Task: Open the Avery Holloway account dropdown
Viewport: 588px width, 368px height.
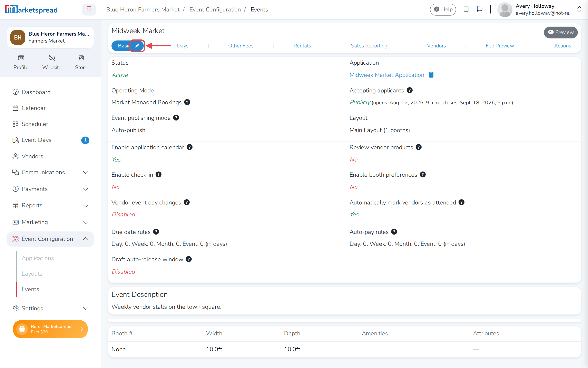Action: [539, 9]
